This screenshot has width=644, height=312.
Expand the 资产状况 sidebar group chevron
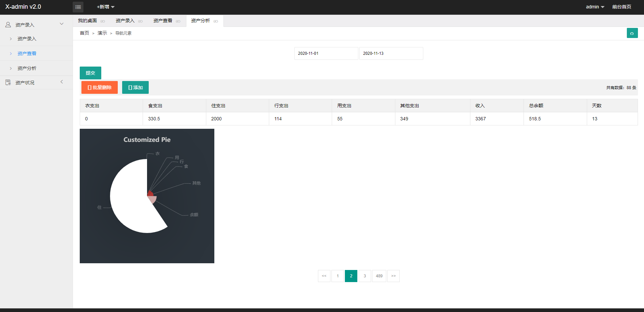tap(62, 82)
